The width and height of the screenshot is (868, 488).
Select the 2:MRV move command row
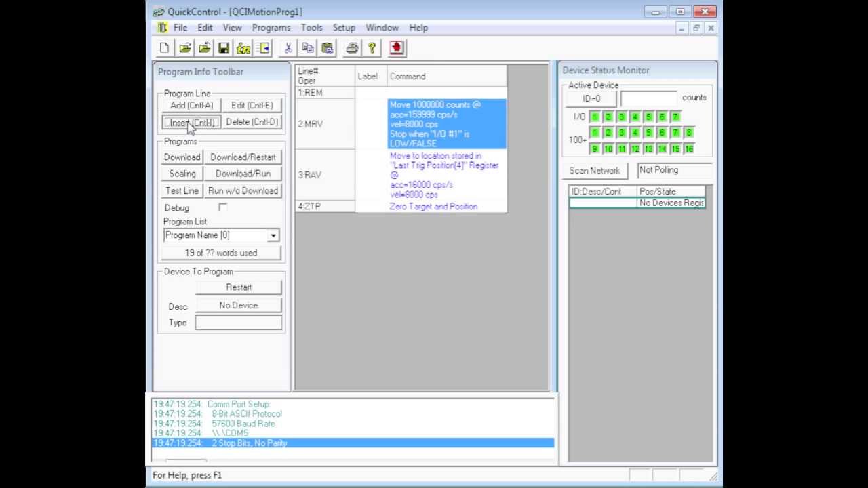(401, 124)
